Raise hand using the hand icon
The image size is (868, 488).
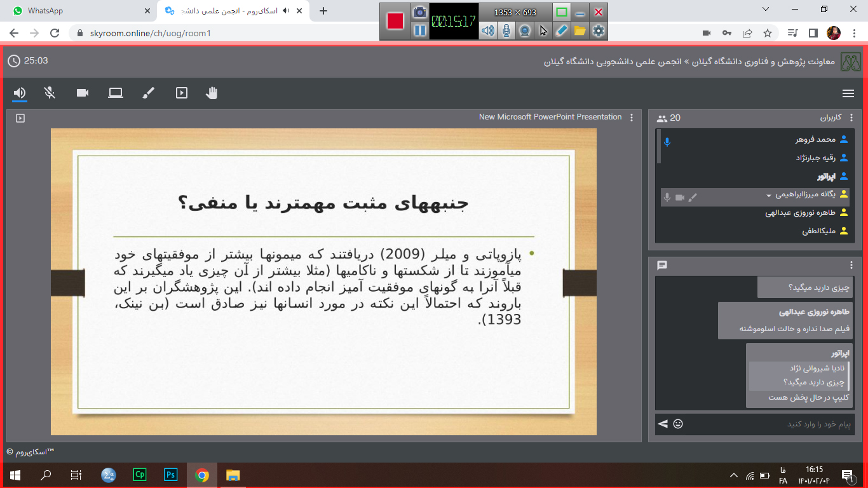212,93
